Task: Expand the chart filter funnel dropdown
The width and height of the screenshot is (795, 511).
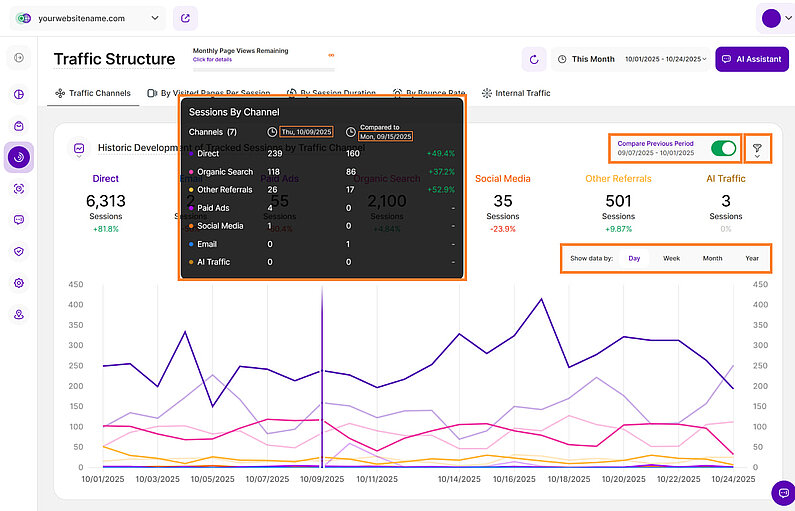Action: pyautogui.click(x=758, y=149)
